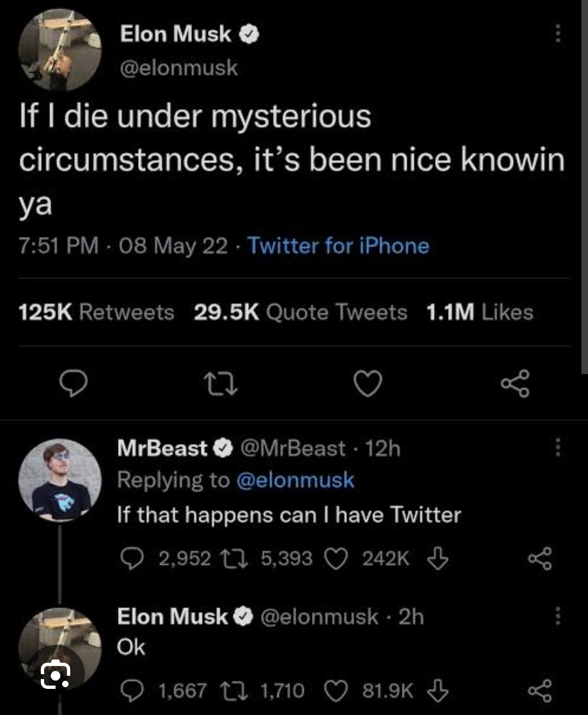Image resolution: width=588 pixels, height=715 pixels.
Task: Like MrBeast's reply with 242K likes
Action: click(336, 558)
